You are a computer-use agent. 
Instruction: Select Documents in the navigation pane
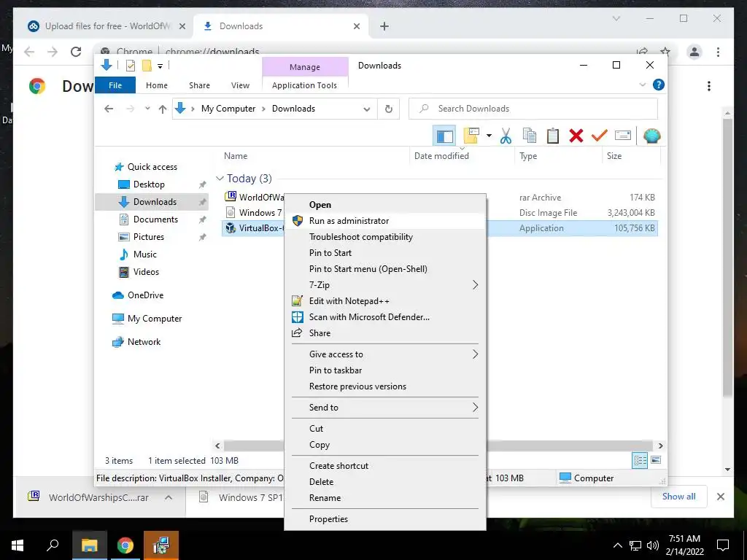click(x=155, y=219)
